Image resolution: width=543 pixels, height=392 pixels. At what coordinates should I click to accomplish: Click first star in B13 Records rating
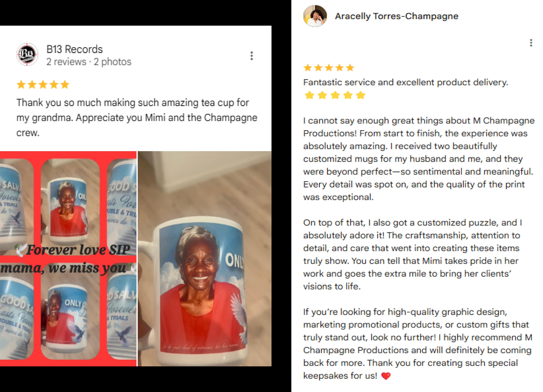[21, 85]
